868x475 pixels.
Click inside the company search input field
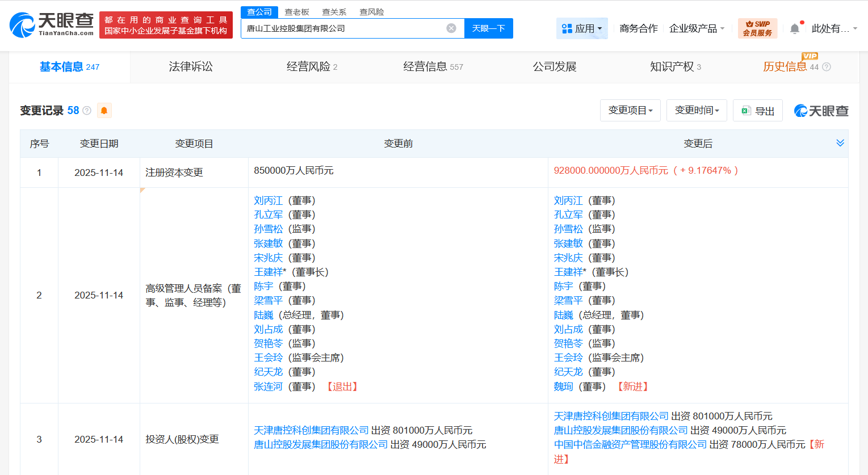[352, 28]
